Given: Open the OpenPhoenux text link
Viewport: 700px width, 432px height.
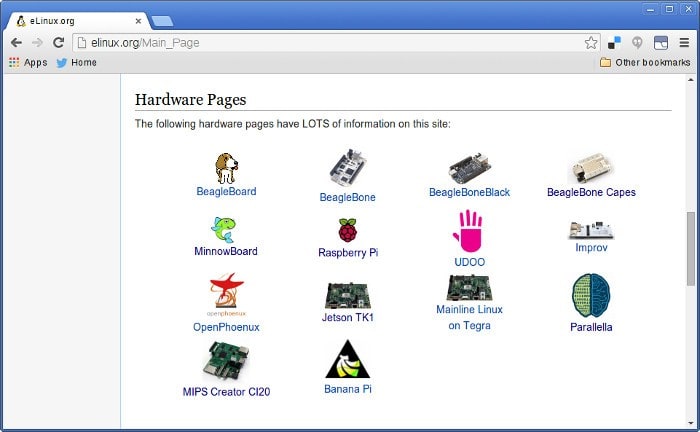Looking at the screenshot, I should [x=226, y=327].
